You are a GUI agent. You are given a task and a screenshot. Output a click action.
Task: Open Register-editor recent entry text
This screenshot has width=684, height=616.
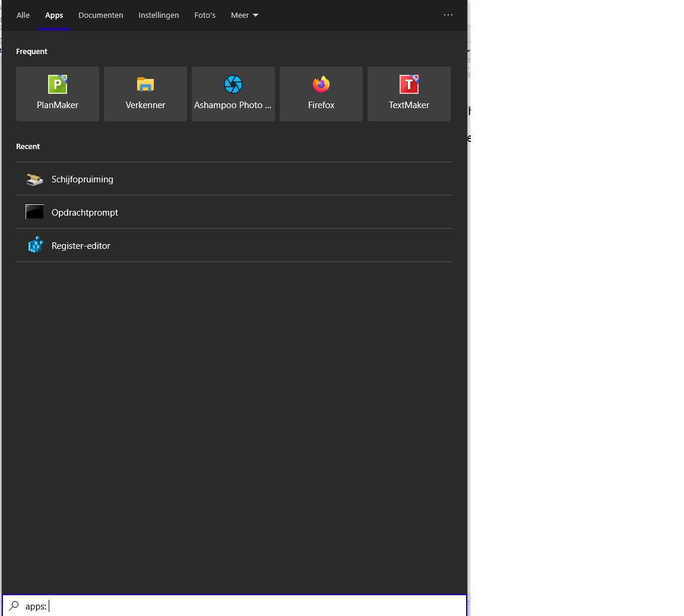point(81,246)
